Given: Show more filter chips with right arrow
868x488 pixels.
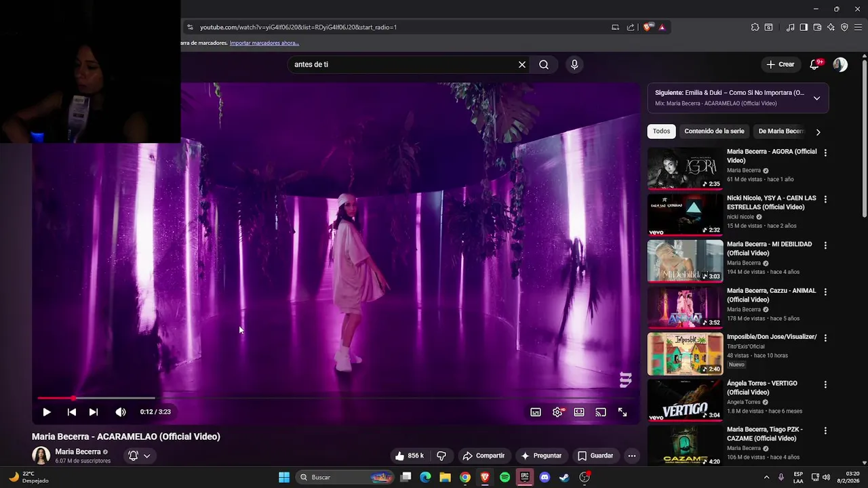Looking at the screenshot, I should (818, 132).
